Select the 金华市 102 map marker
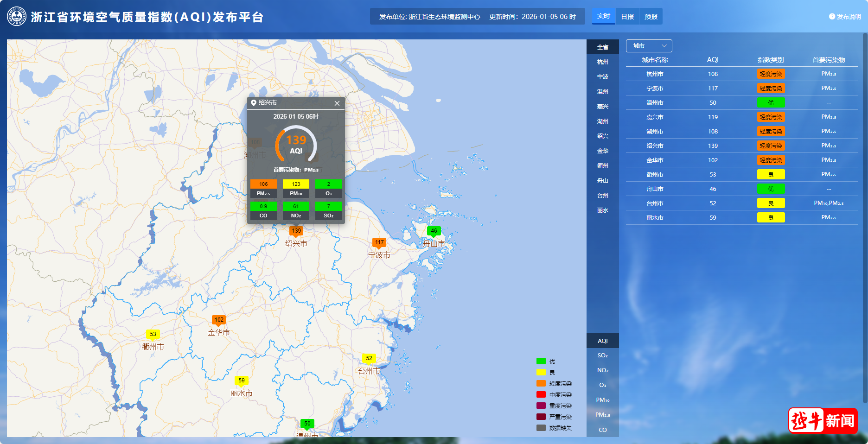 [x=219, y=320]
